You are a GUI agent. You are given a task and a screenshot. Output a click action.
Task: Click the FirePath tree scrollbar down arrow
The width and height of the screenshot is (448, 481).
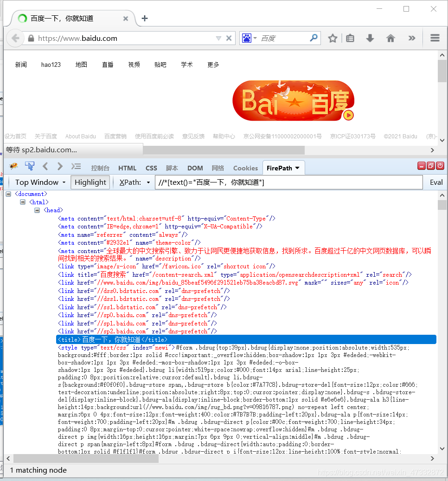442,448
